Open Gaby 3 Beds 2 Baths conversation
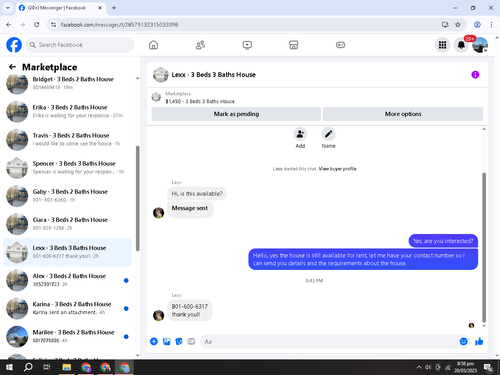 point(68,196)
